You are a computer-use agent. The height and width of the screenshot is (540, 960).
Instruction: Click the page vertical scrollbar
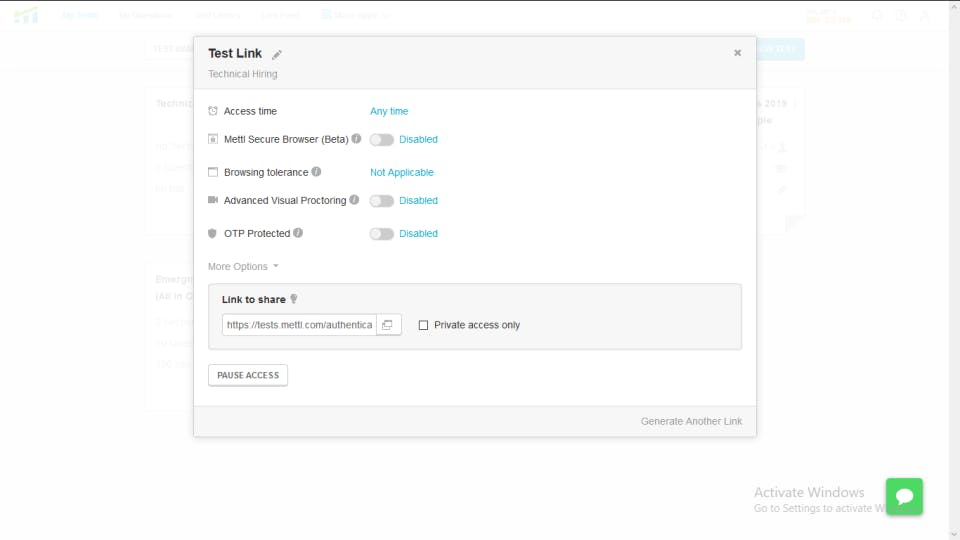coord(954,270)
